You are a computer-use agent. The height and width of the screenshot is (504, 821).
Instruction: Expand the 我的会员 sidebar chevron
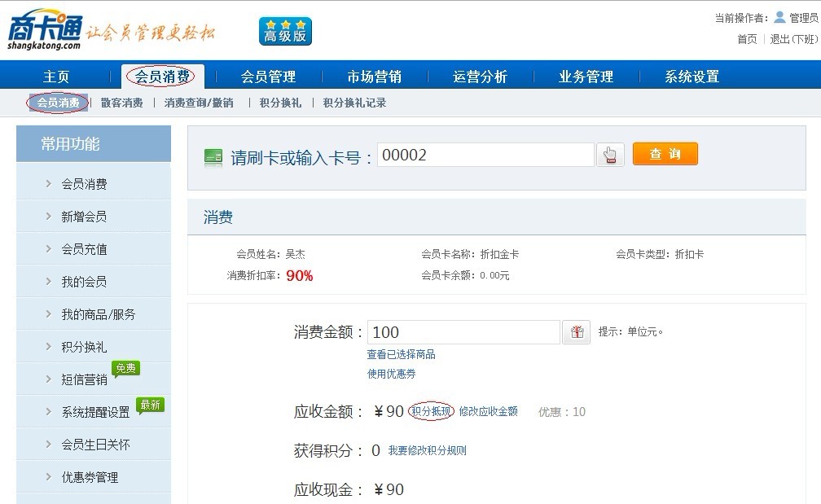tap(49, 282)
